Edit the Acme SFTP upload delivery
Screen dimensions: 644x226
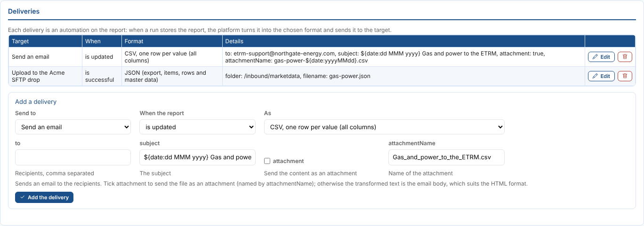[x=601, y=76]
